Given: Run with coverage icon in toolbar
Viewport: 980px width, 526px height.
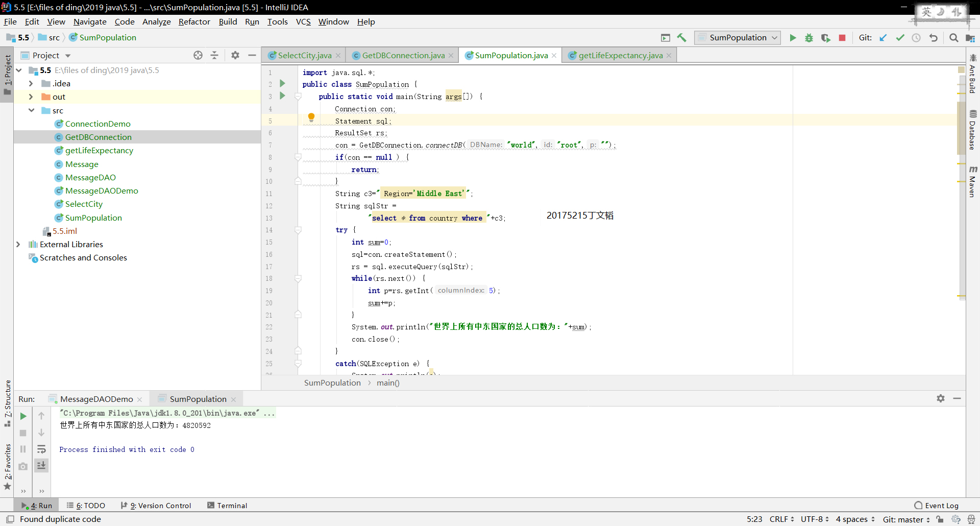Looking at the screenshot, I should tap(825, 38).
